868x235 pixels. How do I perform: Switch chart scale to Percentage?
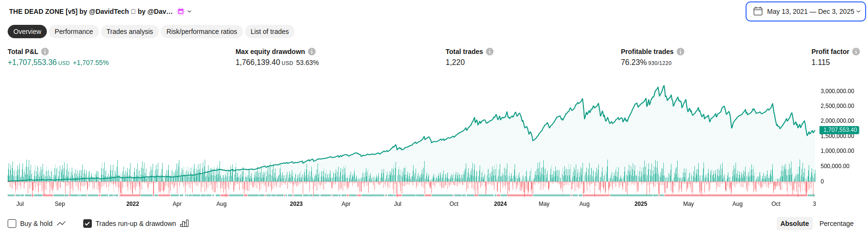click(x=836, y=224)
